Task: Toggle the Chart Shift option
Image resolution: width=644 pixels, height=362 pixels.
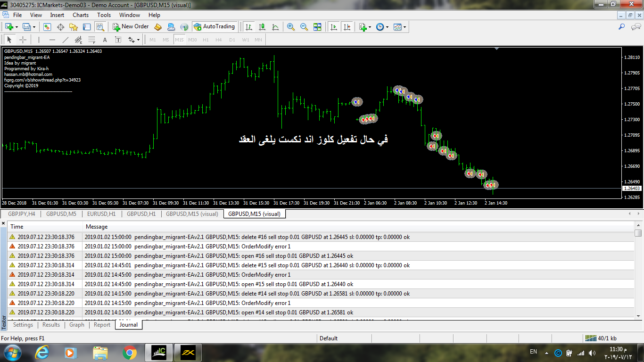Action: 347,27
